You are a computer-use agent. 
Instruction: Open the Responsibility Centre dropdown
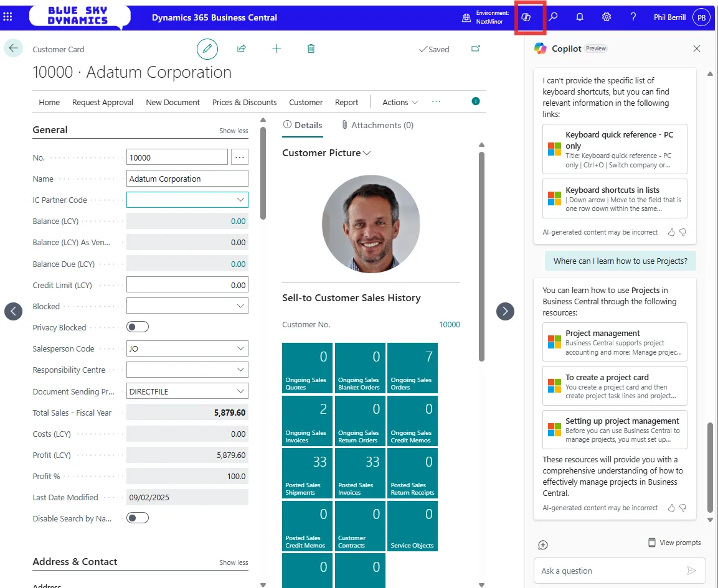point(240,370)
